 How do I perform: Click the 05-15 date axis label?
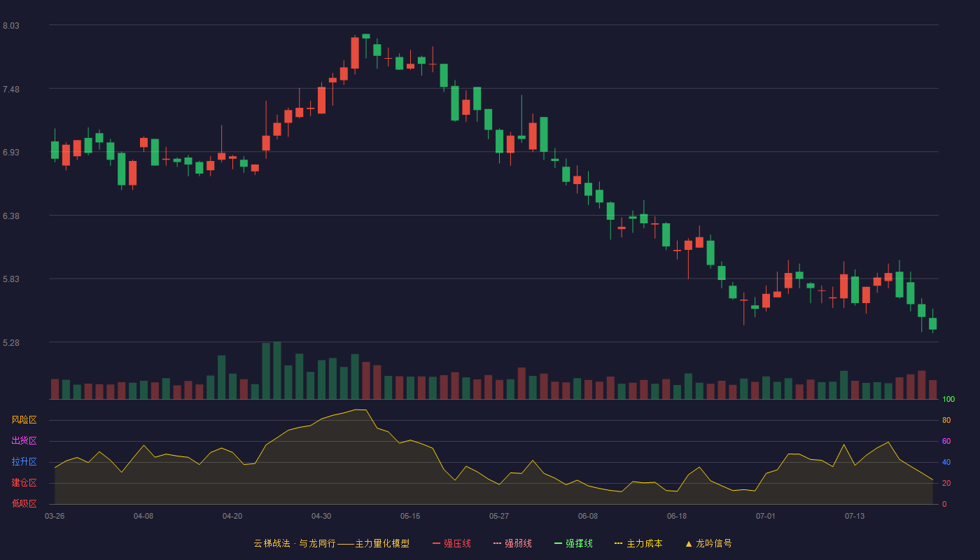click(410, 516)
